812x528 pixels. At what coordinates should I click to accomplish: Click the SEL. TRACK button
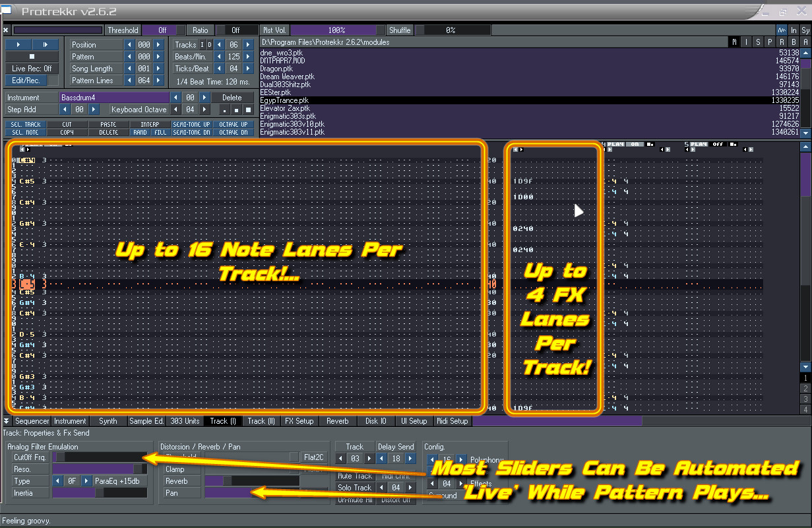[26, 124]
